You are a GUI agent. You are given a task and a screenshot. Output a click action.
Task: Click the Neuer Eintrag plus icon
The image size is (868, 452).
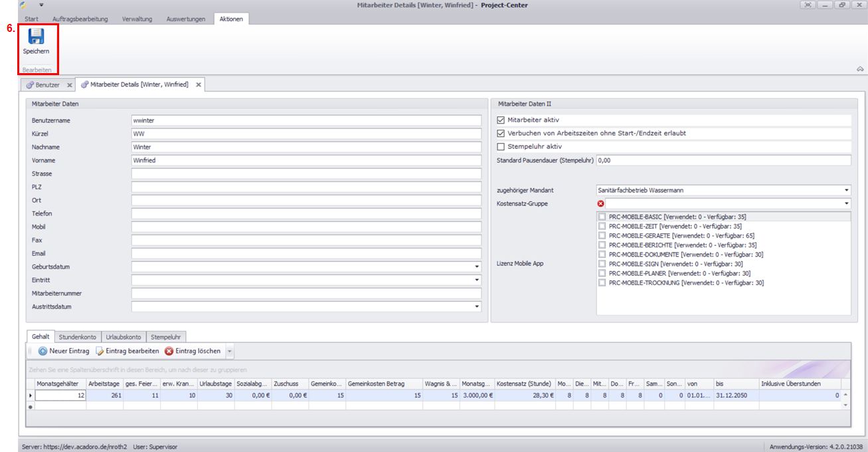(x=43, y=351)
